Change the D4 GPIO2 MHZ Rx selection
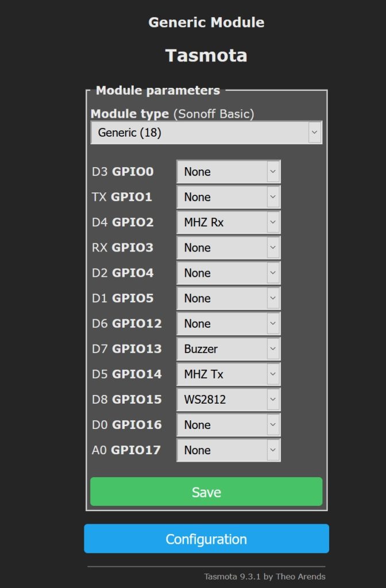The width and height of the screenshot is (386, 588). (x=228, y=222)
